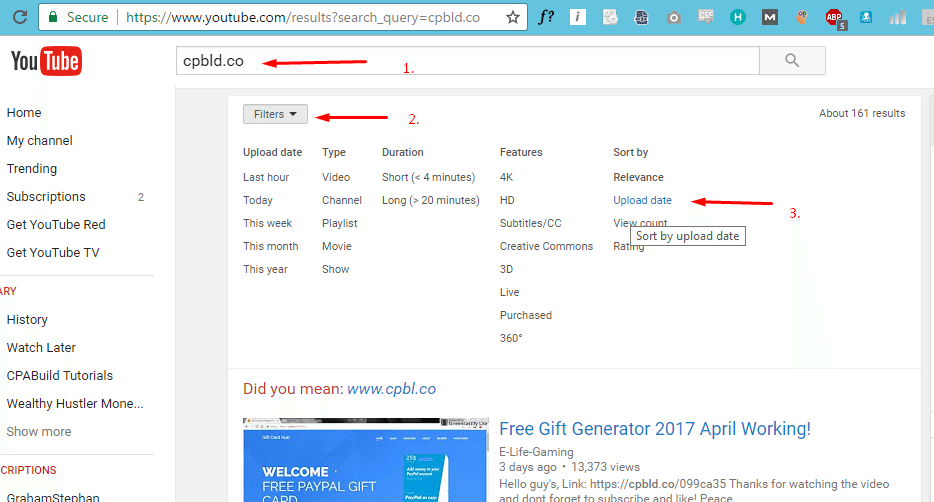Bookmark this page with the star icon

click(513, 17)
